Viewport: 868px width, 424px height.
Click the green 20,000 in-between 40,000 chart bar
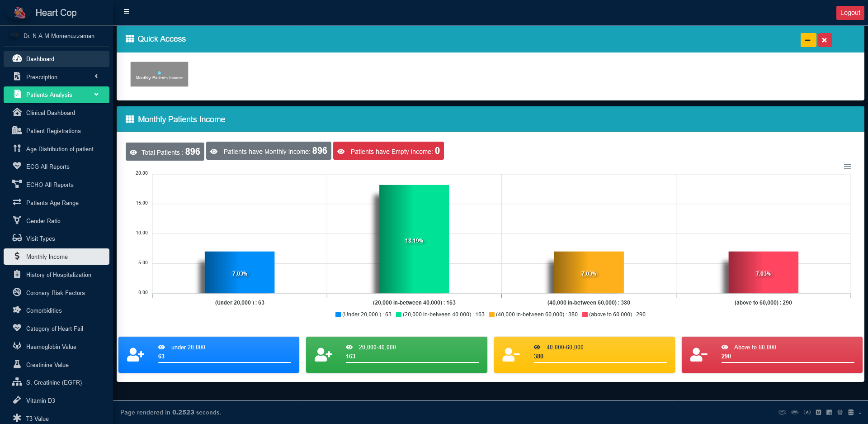pos(414,239)
